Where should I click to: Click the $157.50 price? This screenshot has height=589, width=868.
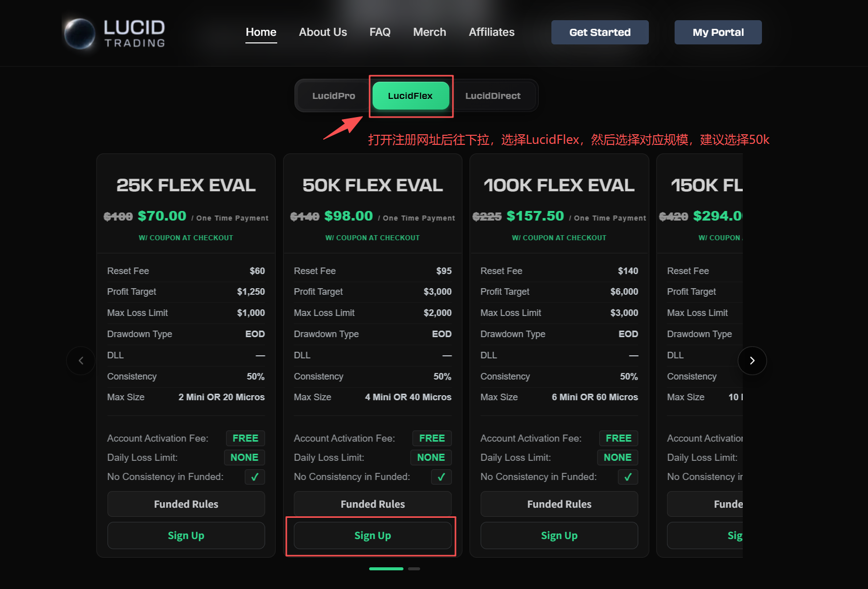point(535,216)
